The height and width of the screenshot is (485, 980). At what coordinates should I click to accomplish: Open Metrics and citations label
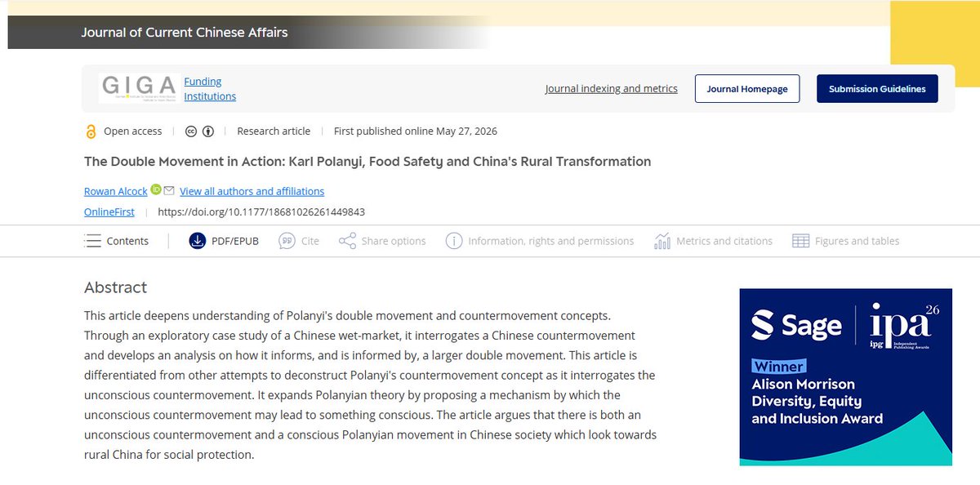(724, 241)
